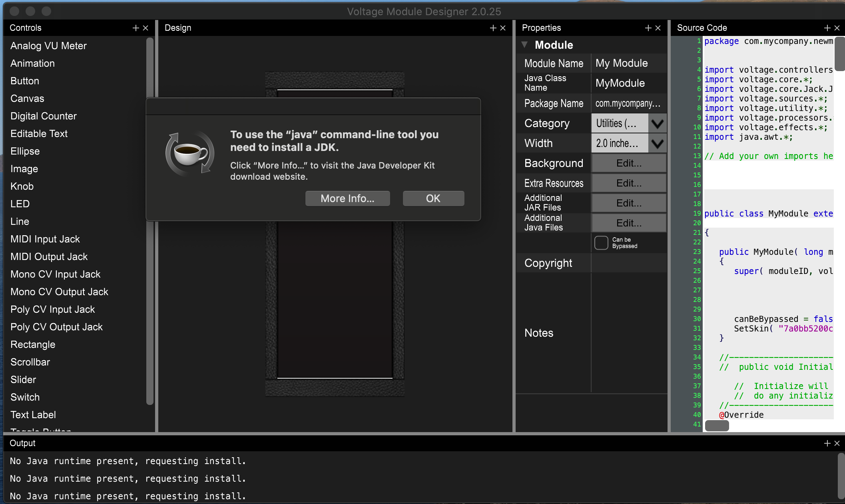This screenshot has width=845, height=504.
Task: Click the Package Name field
Action: (x=629, y=103)
